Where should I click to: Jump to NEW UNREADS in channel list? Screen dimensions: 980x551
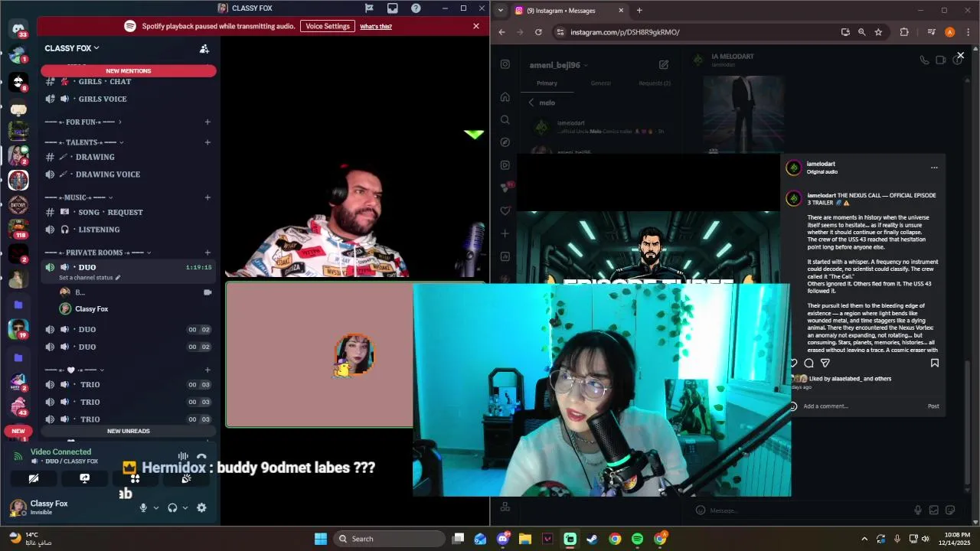tap(129, 431)
